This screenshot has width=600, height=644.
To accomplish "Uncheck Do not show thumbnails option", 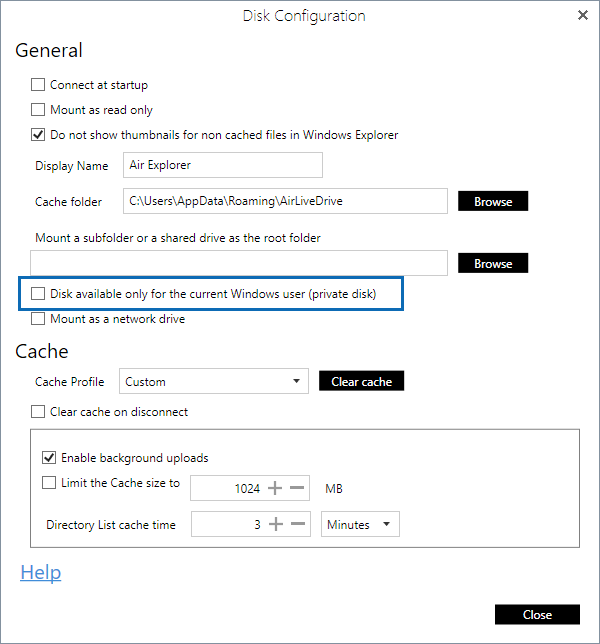I will pos(38,135).
